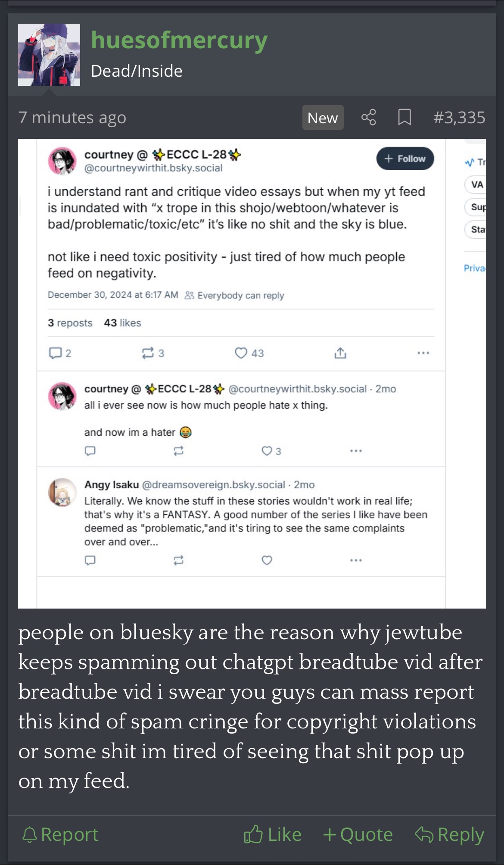This screenshot has height=865, width=504.
Task: Report this post
Action: [x=60, y=834]
